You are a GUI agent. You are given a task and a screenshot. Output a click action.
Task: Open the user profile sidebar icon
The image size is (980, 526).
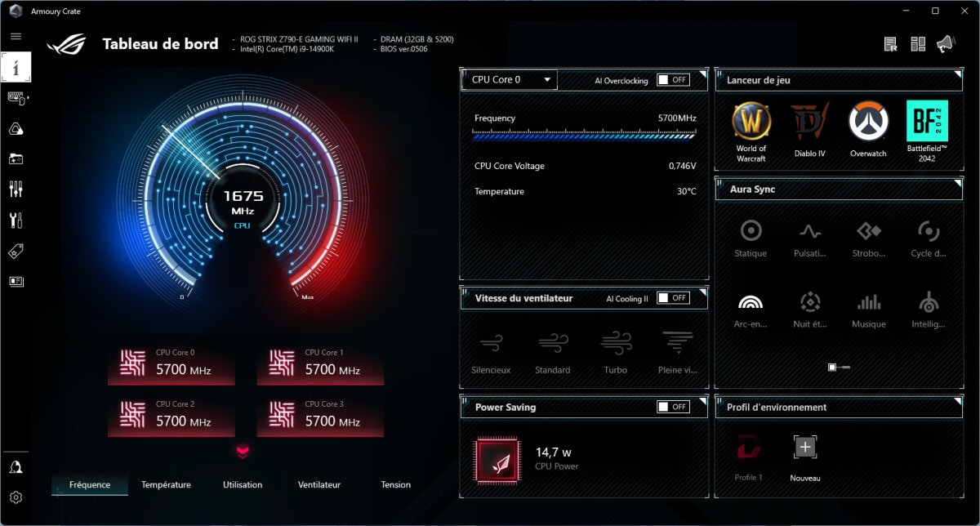point(16,467)
